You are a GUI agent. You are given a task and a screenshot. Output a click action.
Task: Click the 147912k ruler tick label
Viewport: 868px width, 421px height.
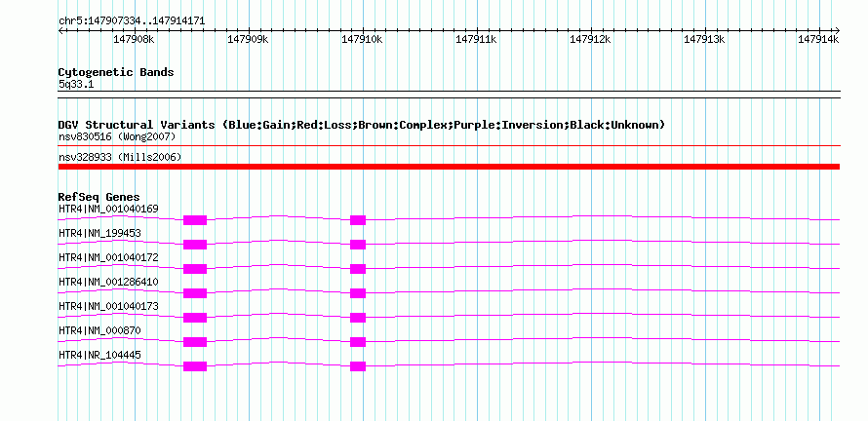pos(590,39)
